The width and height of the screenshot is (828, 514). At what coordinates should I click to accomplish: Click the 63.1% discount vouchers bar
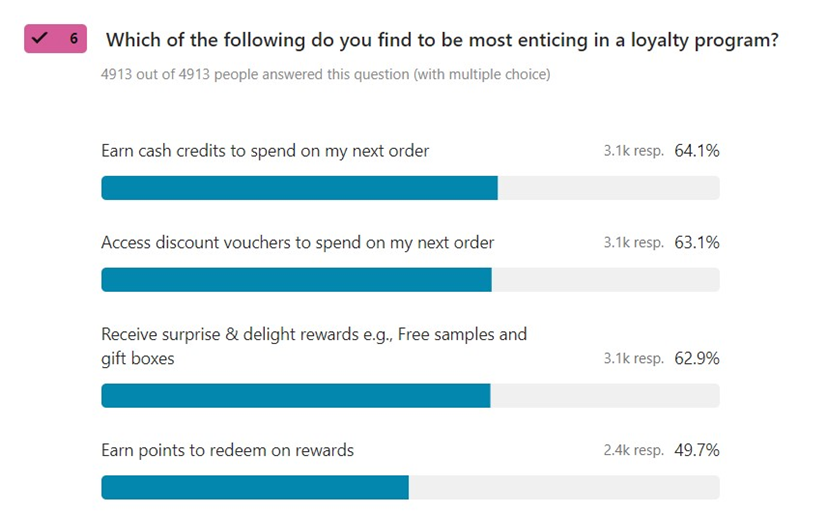click(x=410, y=280)
